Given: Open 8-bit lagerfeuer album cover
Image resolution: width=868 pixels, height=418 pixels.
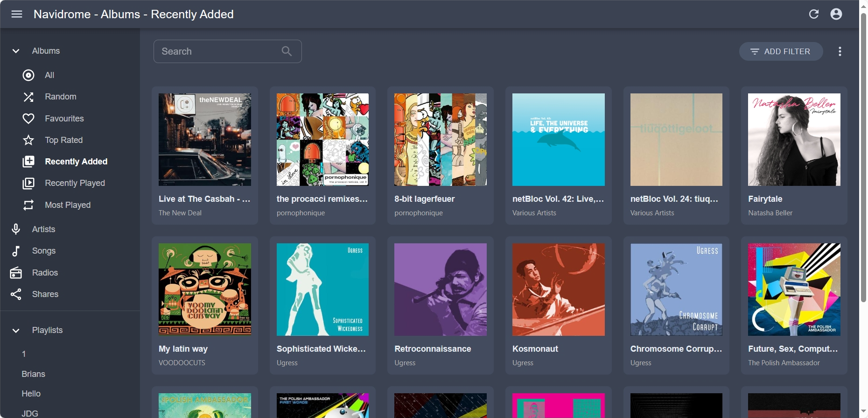Looking at the screenshot, I should pos(441,140).
